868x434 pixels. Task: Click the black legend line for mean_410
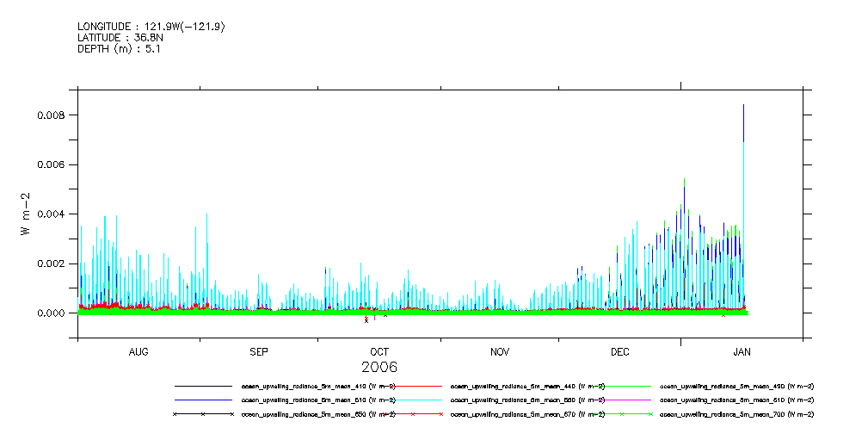pyautogui.click(x=203, y=387)
